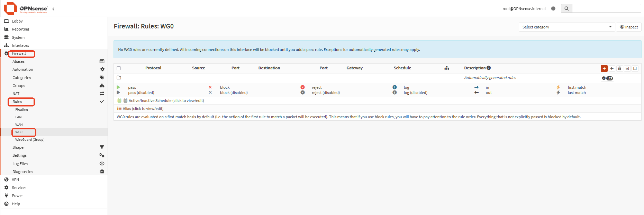Click the OPNsense logo

pyautogui.click(x=26, y=8)
